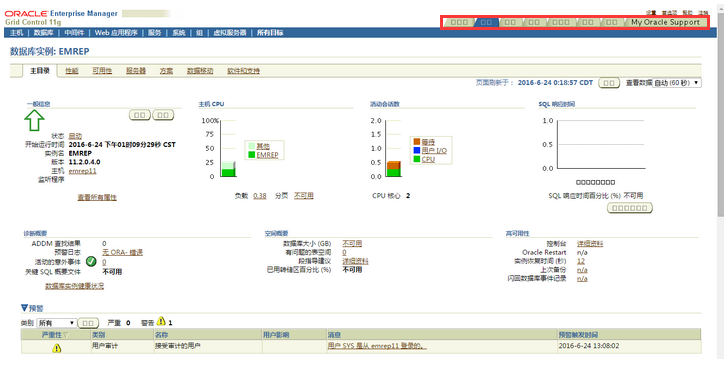Open the 用户 SYS 是从 emrep11 登录的 message link

coord(377,346)
